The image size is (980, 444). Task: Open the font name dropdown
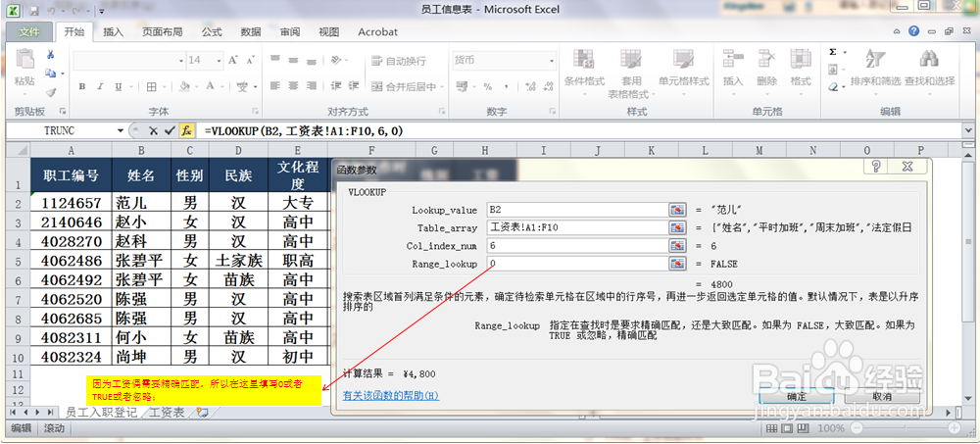pyautogui.click(x=181, y=61)
